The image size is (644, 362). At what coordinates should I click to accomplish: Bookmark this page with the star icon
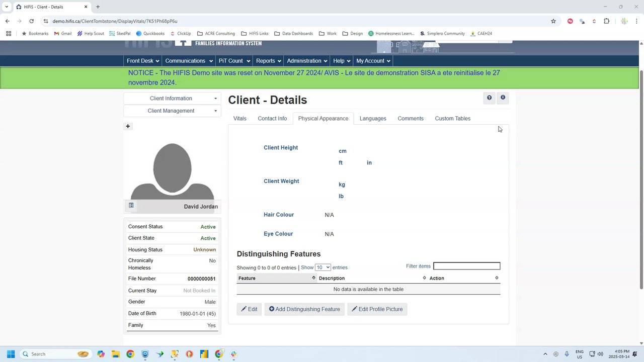tap(553, 21)
